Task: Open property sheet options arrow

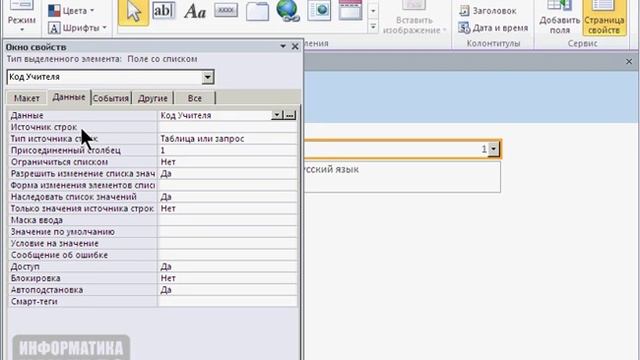Action: coord(282,47)
